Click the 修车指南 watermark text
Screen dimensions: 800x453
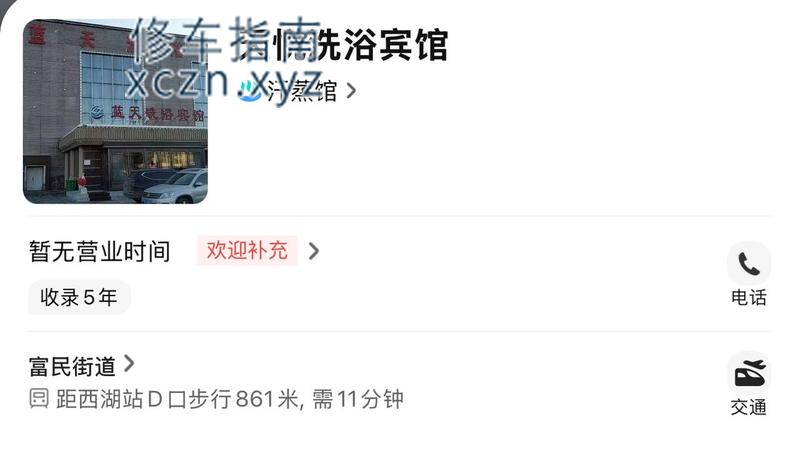227,40
